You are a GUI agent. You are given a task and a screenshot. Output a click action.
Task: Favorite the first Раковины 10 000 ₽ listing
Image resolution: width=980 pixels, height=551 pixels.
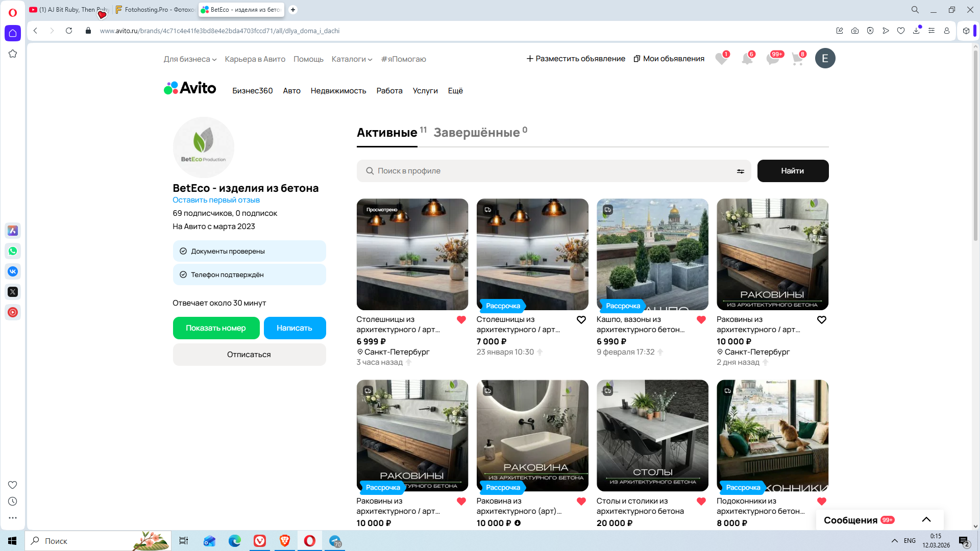click(821, 320)
